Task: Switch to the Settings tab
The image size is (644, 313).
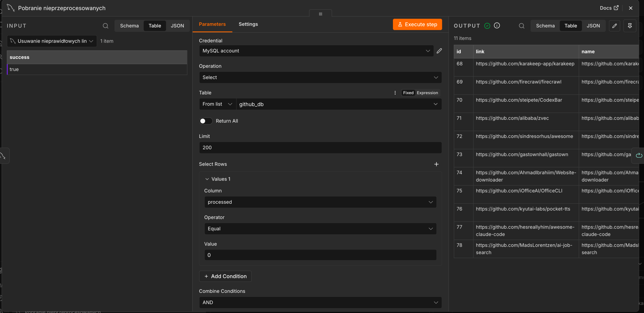Action: click(x=248, y=24)
